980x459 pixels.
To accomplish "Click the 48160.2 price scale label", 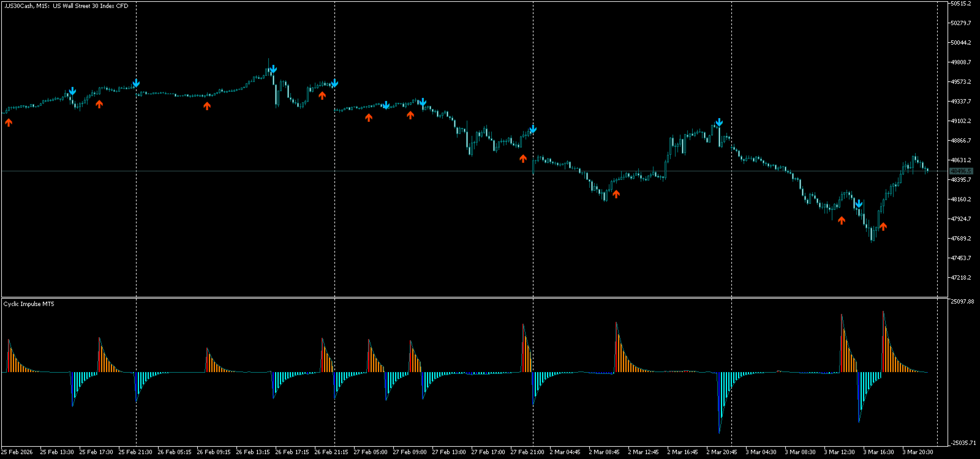I will [x=961, y=200].
